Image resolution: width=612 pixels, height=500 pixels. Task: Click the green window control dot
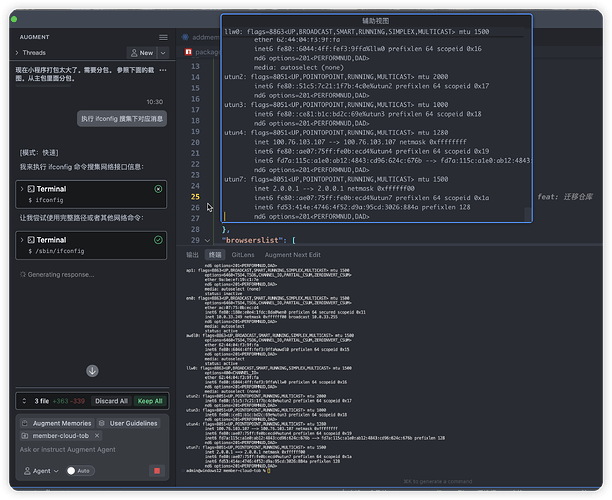click(x=14, y=19)
